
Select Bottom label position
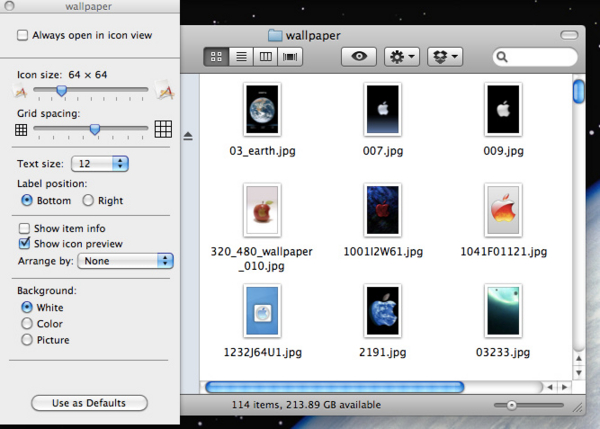(x=27, y=200)
